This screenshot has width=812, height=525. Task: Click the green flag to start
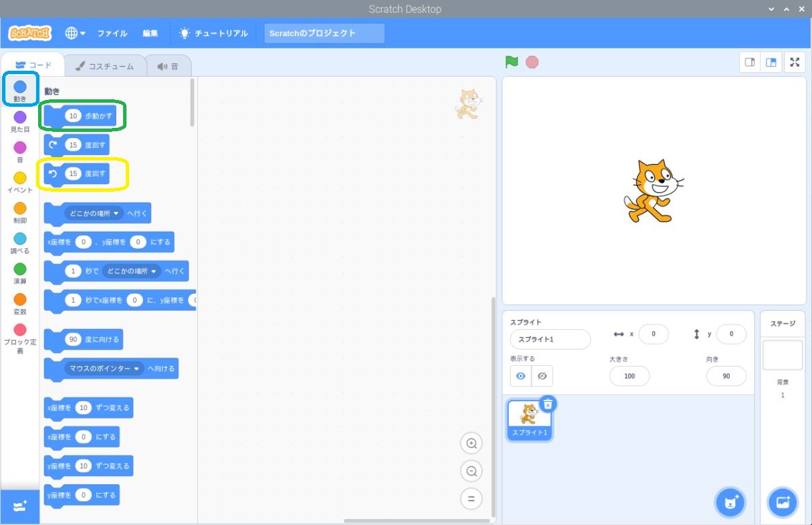click(511, 62)
